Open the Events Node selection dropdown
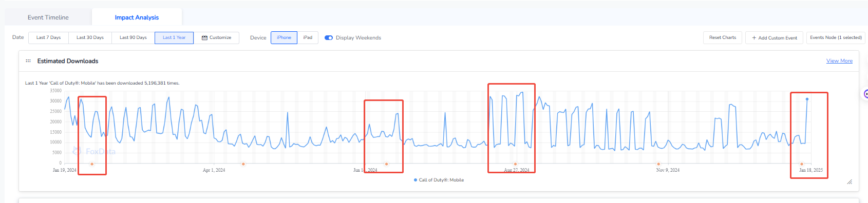This screenshot has height=203, width=868. pos(836,38)
